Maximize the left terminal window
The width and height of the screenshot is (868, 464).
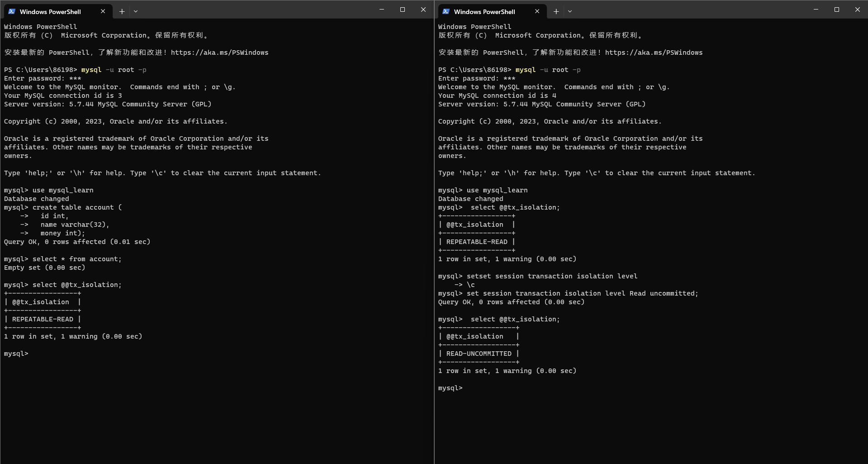tap(403, 10)
